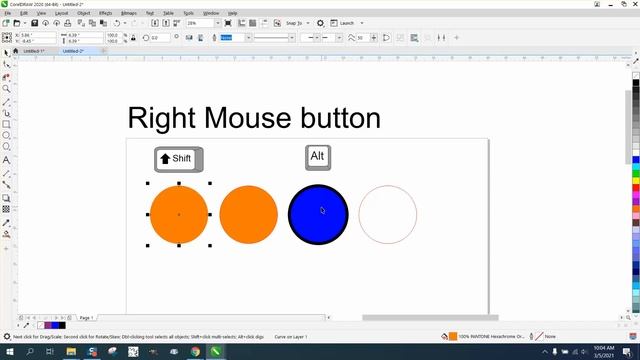This screenshot has width=640, height=360.
Task: Click the second orange circle
Action: click(x=249, y=215)
